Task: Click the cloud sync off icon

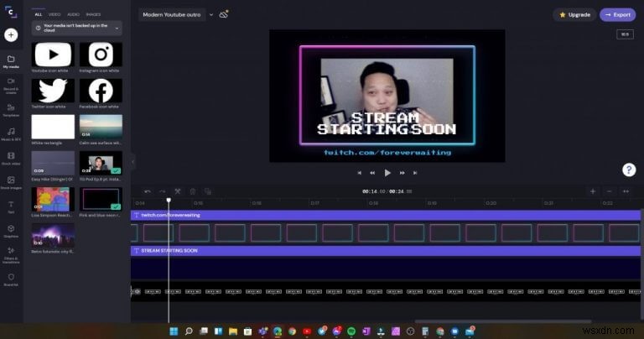Action: click(x=224, y=14)
